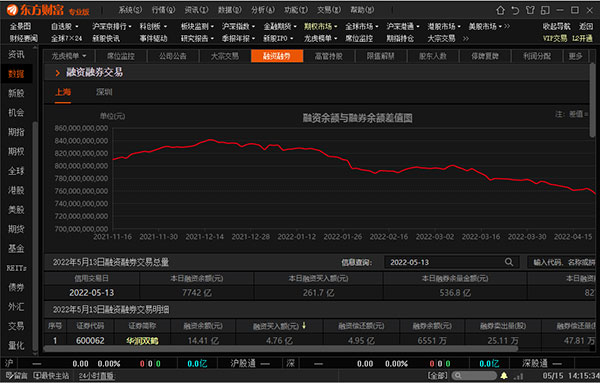This screenshot has width=600, height=383.
Task: Expand more items on the first toolbar row
Action: (507, 26)
